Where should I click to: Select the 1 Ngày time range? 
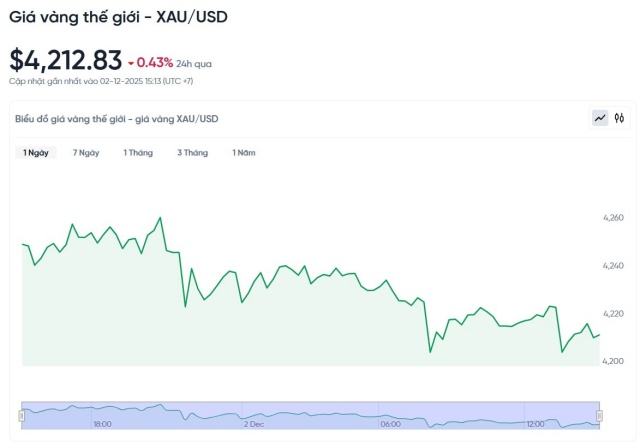pyautogui.click(x=36, y=153)
